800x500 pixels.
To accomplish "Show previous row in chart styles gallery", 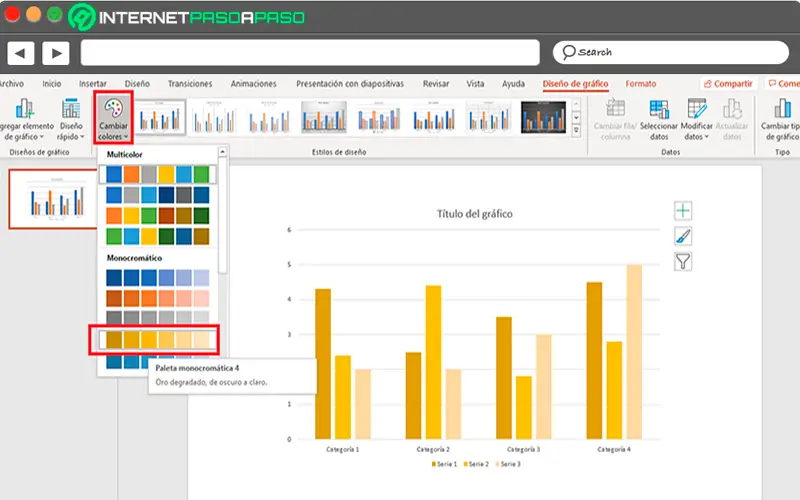I will coord(576,105).
